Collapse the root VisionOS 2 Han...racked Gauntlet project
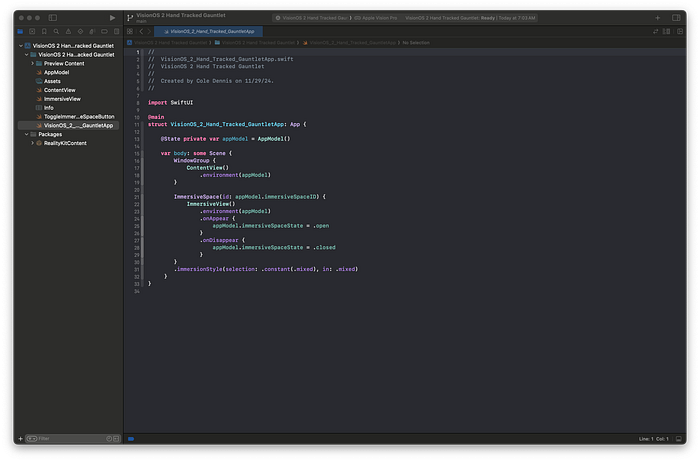 (x=21, y=46)
